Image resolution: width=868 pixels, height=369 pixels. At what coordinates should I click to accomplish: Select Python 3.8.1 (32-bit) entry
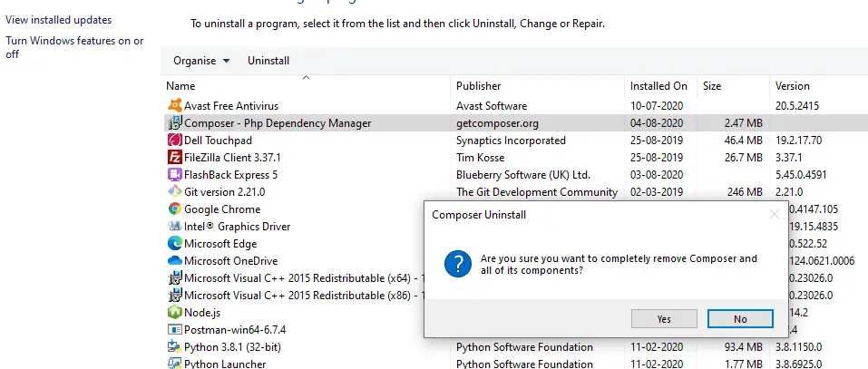[232, 347]
